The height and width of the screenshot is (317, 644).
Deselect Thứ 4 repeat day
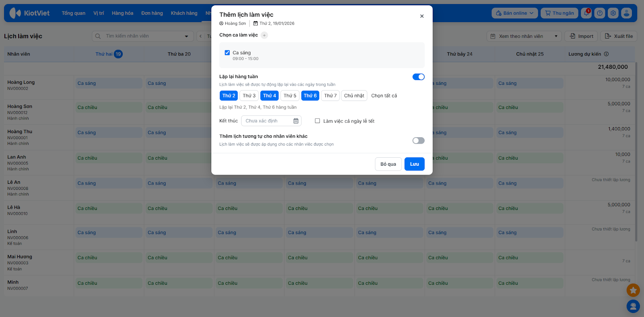269,96
